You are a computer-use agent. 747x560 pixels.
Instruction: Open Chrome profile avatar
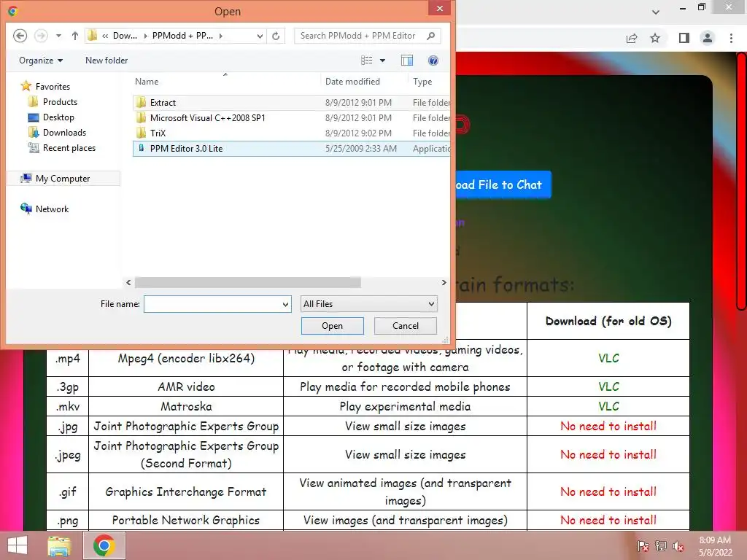(708, 38)
